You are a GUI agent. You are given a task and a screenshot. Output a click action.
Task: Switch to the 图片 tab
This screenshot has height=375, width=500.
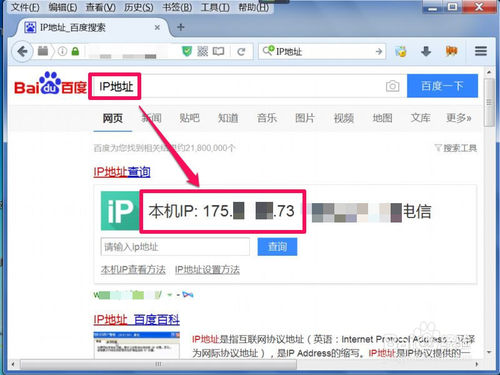click(305, 118)
